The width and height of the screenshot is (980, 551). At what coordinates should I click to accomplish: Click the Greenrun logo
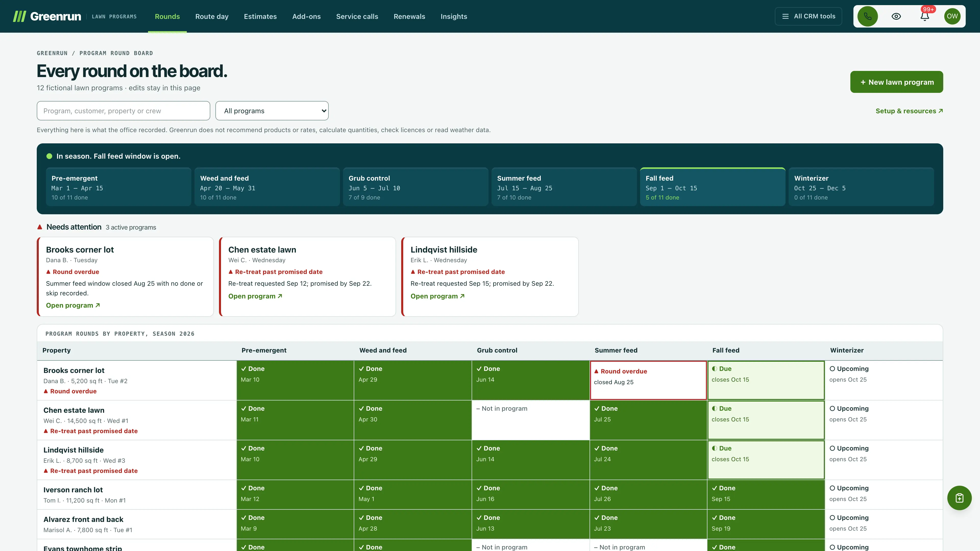[x=47, y=16]
